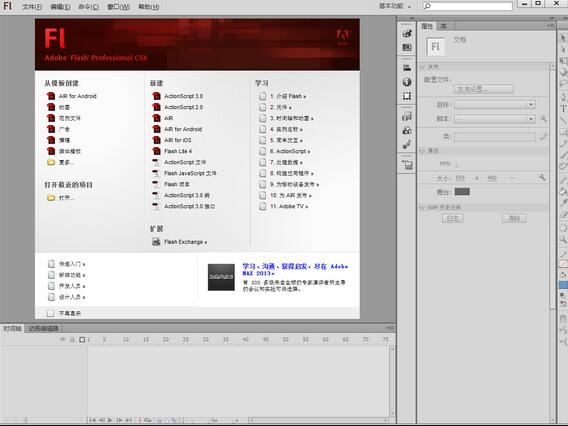Open the 命令(C) menu
Viewport: 568px width, 426px height.
[x=88, y=7]
